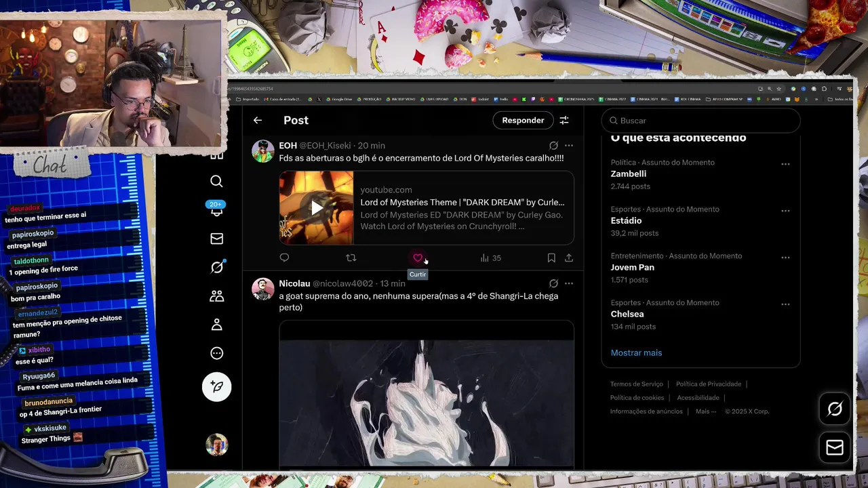The image size is (868, 488).
Task: Share EOH's post with the upload icon
Action: click(x=569, y=258)
